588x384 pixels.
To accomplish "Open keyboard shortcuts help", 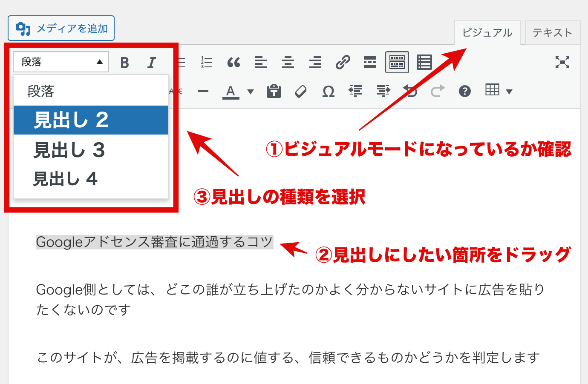I will pos(465,91).
